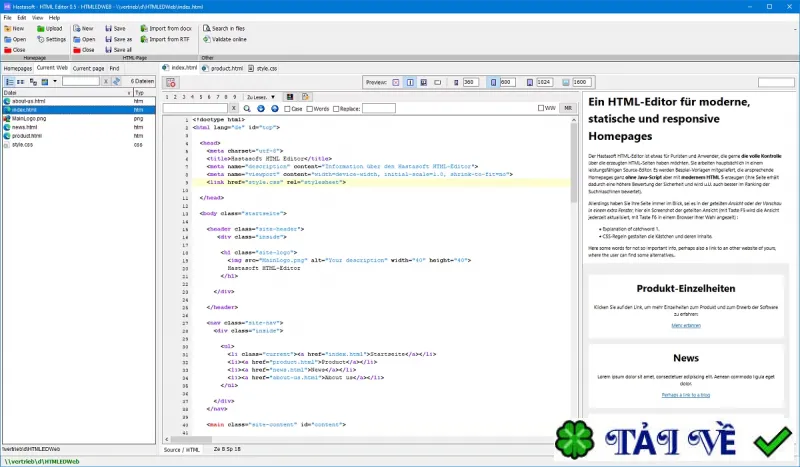Create New HTML page

(x=83, y=29)
